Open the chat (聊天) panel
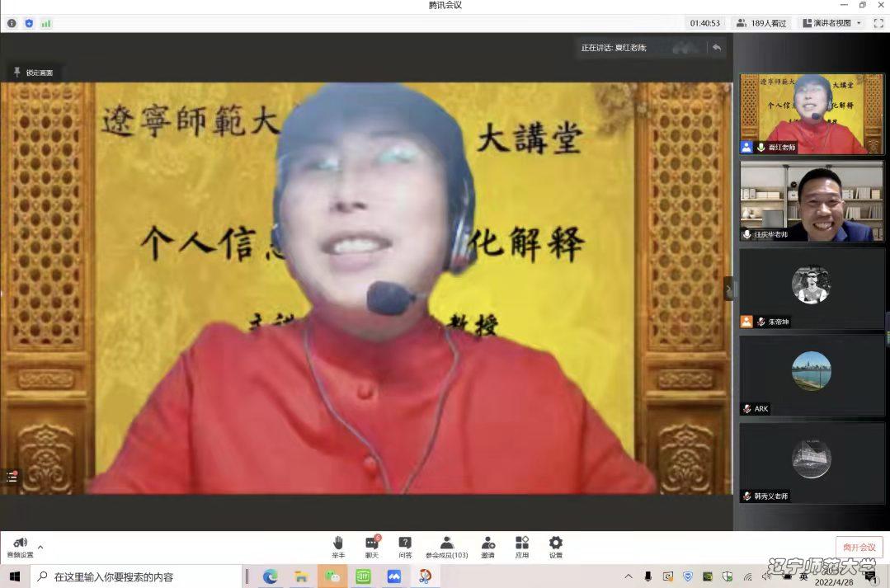Viewport: 890px width, 588px height. coord(372,545)
